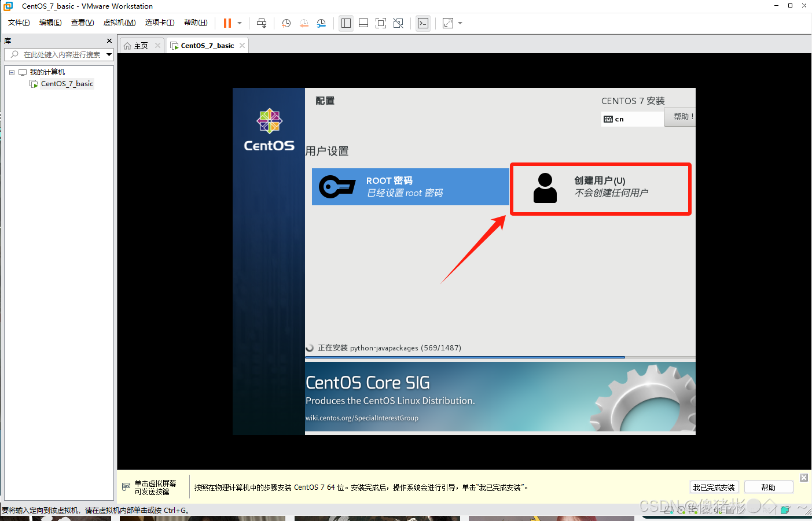Viewport: 812px width, 521px height.
Task: Click the CENTOS 7 安装 title text
Action: (x=633, y=101)
